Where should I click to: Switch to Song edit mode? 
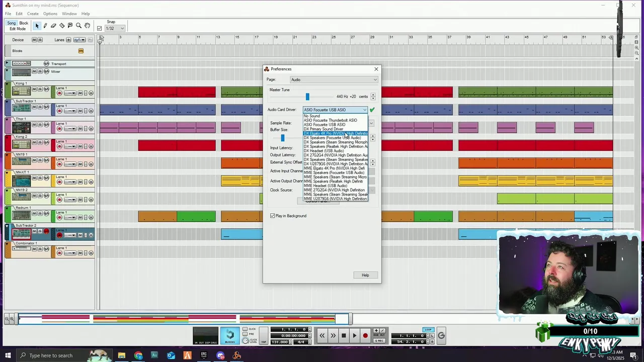[x=12, y=23]
